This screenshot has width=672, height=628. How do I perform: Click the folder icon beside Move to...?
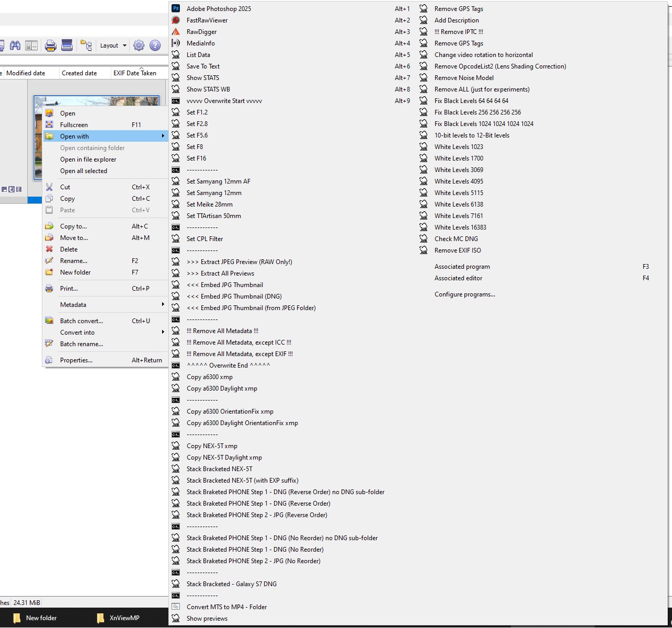pos(49,237)
